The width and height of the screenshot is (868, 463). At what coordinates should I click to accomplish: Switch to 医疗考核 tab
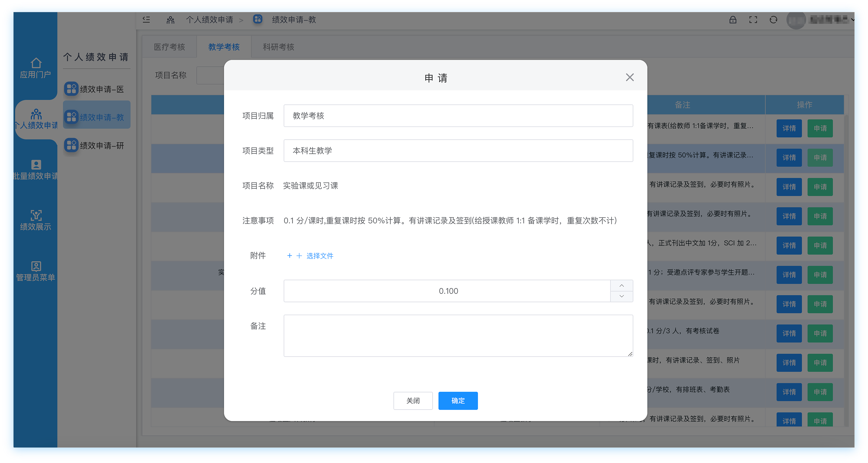click(x=170, y=47)
